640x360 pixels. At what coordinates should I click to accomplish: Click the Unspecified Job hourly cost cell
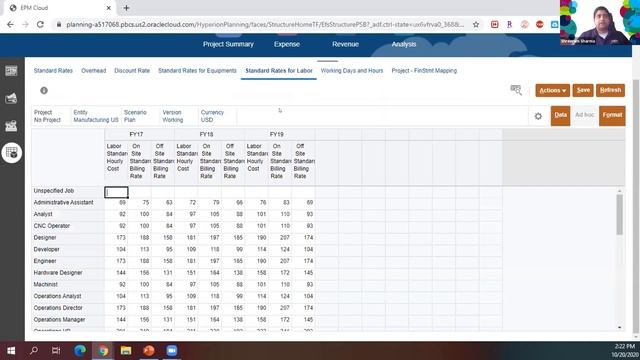(116, 192)
